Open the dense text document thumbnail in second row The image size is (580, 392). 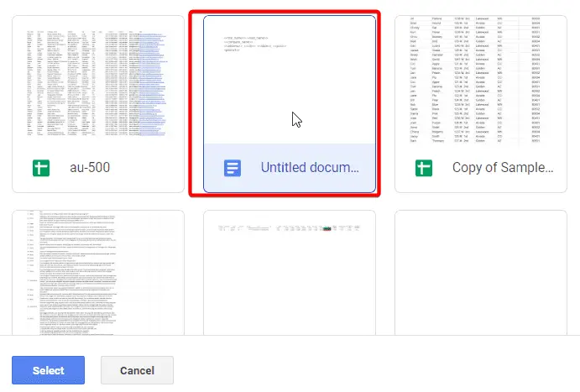point(98,273)
